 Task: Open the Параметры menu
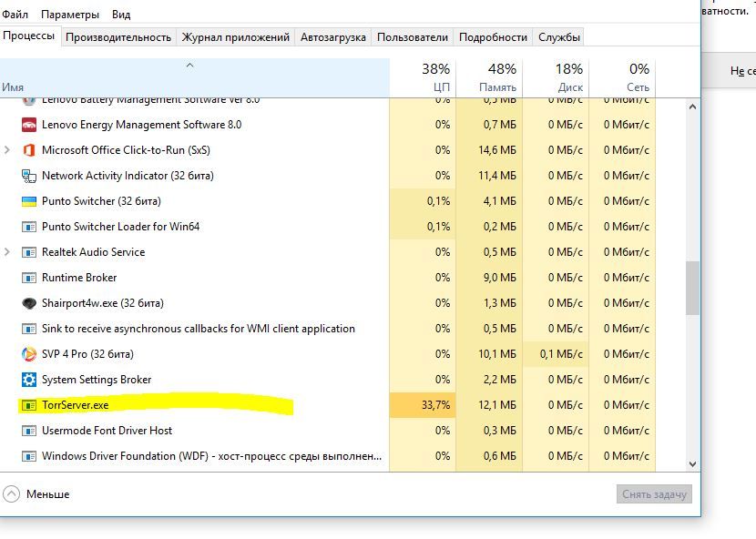(70, 15)
